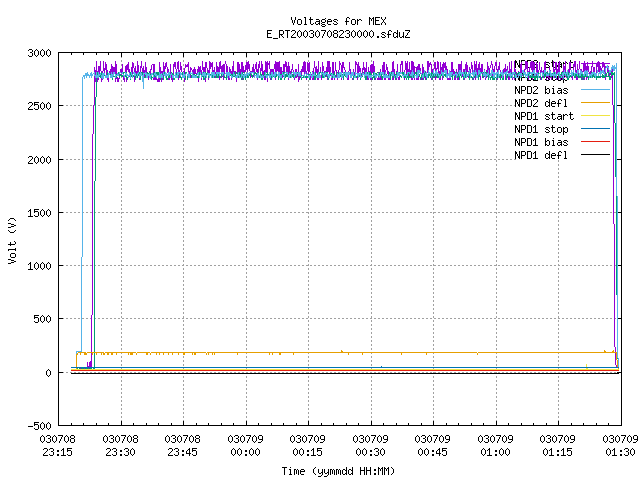Select the 'NPD2 defl' legend entry
The image size is (640, 480).
tap(541, 103)
